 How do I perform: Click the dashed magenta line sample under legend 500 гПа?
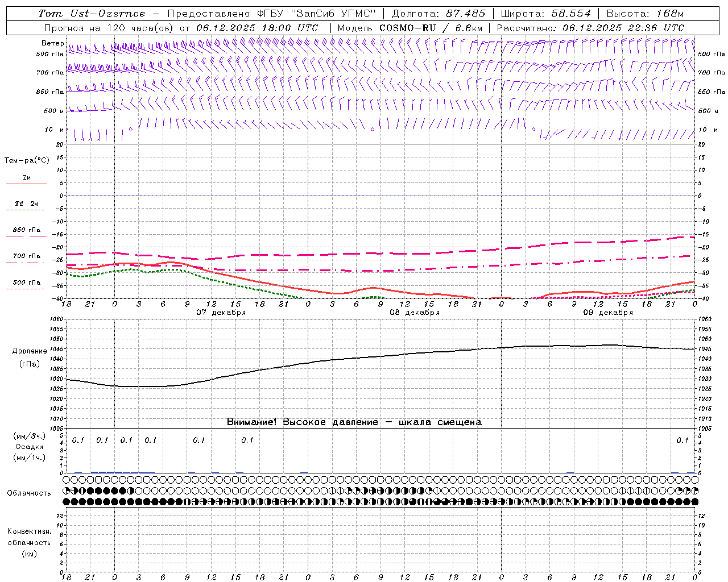pyautogui.click(x=25, y=289)
